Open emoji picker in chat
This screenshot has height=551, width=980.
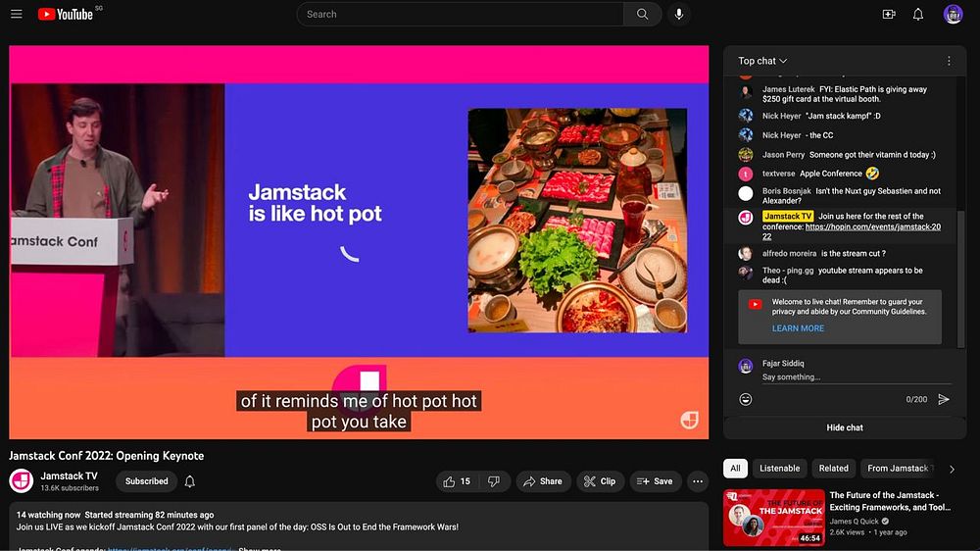(746, 399)
